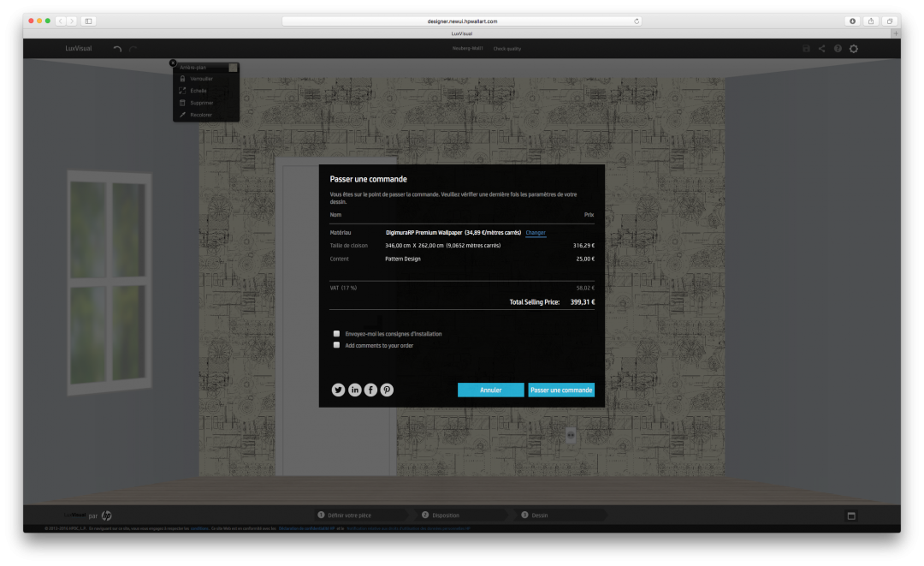Share the design on Twitter
Image resolution: width=924 pixels, height=566 pixels.
click(x=338, y=390)
